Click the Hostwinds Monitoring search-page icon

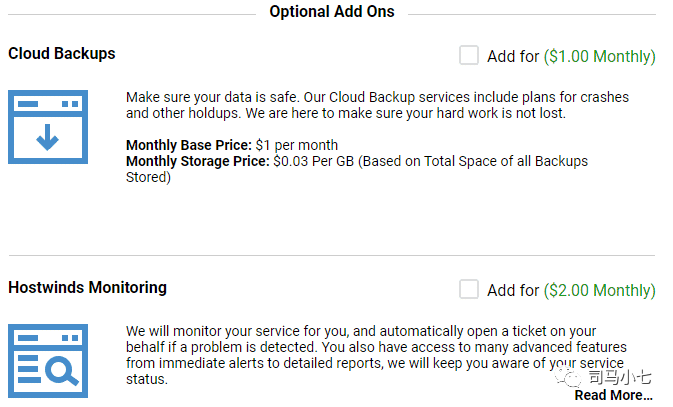(x=48, y=361)
